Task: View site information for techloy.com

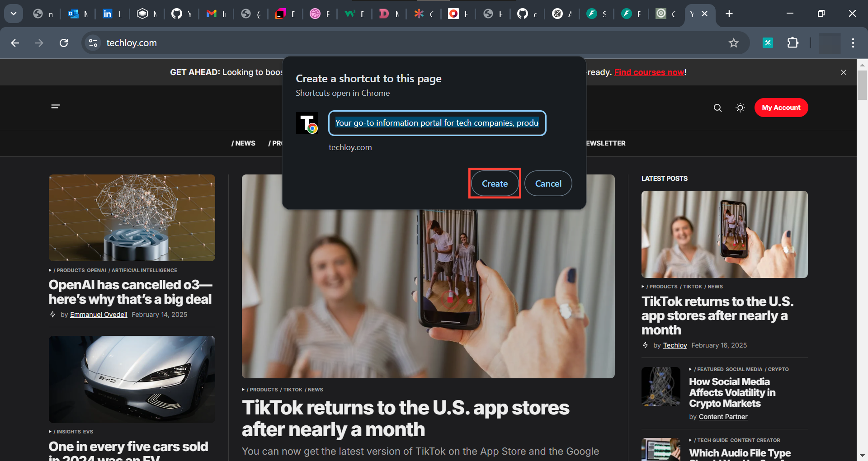Action: click(93, 43)
